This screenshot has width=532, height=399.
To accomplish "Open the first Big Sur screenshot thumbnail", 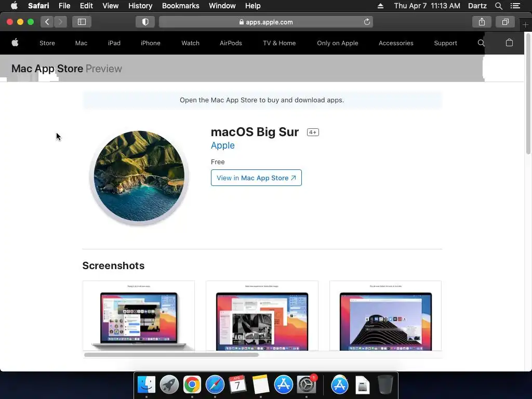I will tap(139, 315).
